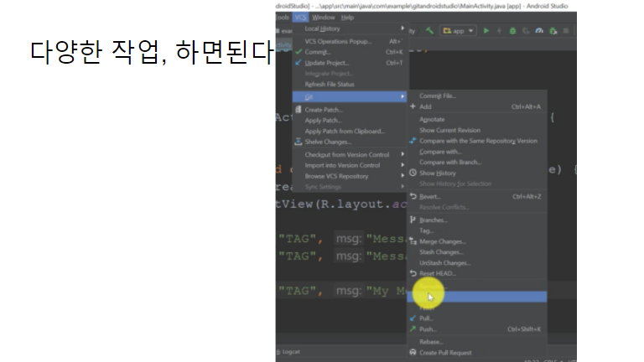Run the app with the green play icon
Viewport: 644px width, 362px height.
click(486, 31)
